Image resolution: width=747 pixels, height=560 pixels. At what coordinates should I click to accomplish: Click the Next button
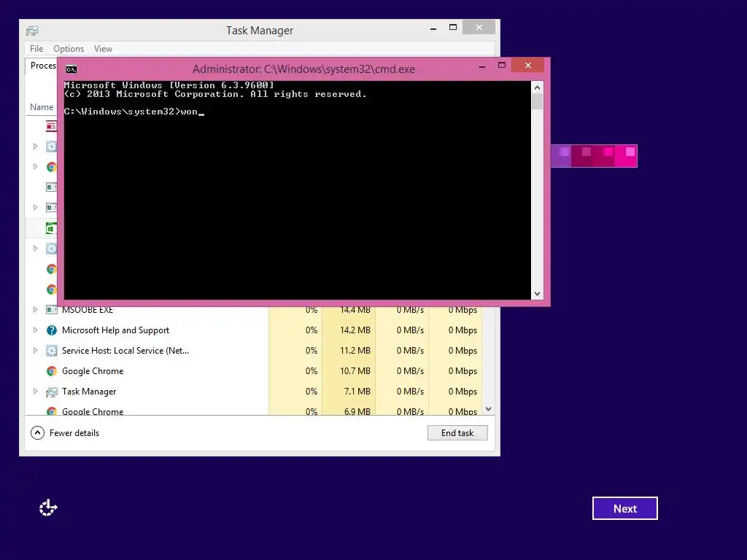(x=625, y=508)
